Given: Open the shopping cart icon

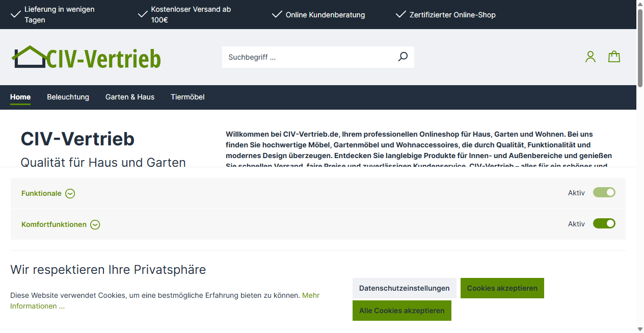Looking at the screenshot, I should [614, 56].
